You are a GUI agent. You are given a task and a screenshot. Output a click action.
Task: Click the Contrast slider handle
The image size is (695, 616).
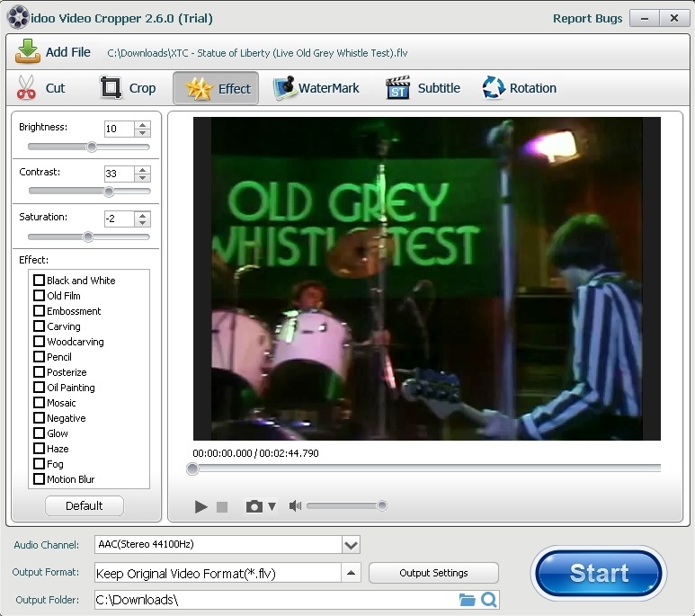(109, 192)
